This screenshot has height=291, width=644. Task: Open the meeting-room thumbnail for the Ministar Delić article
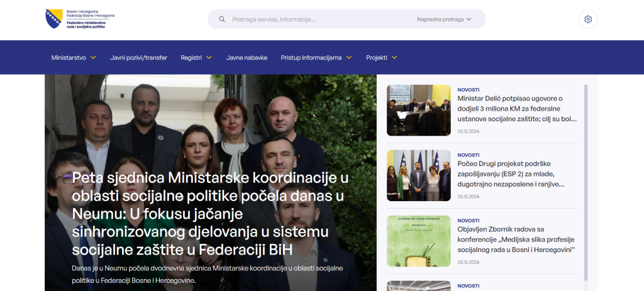(418, 110)
